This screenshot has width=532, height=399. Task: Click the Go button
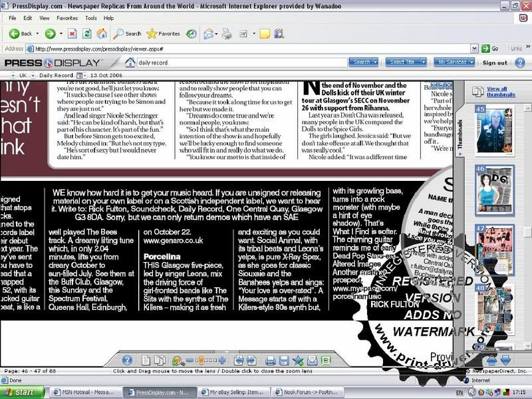(491, 49)
